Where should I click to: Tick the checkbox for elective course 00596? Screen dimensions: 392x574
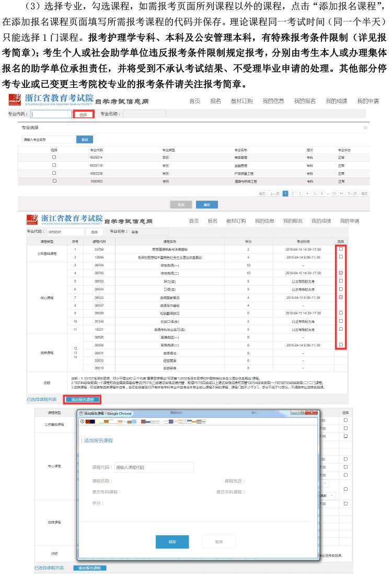point(341,345)
